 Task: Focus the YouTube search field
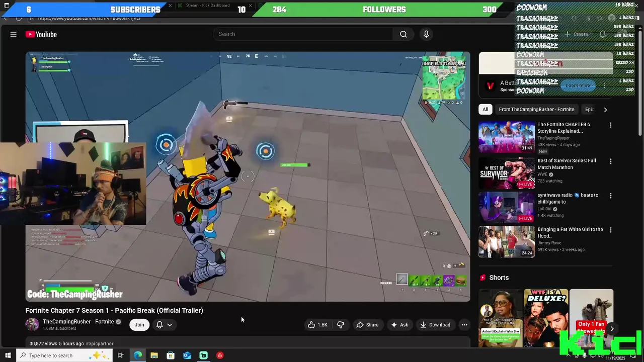[303, 34]
